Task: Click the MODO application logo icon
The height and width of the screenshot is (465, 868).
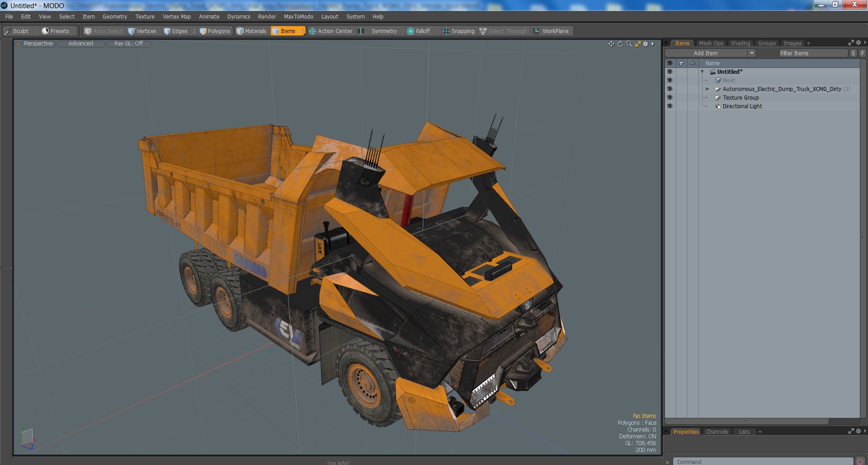Action: [5, 5]
